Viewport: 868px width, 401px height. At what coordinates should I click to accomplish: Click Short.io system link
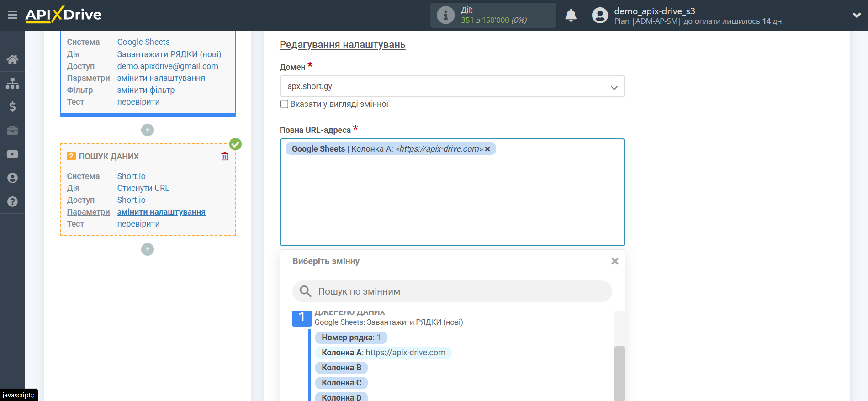[x=131, y=176]
